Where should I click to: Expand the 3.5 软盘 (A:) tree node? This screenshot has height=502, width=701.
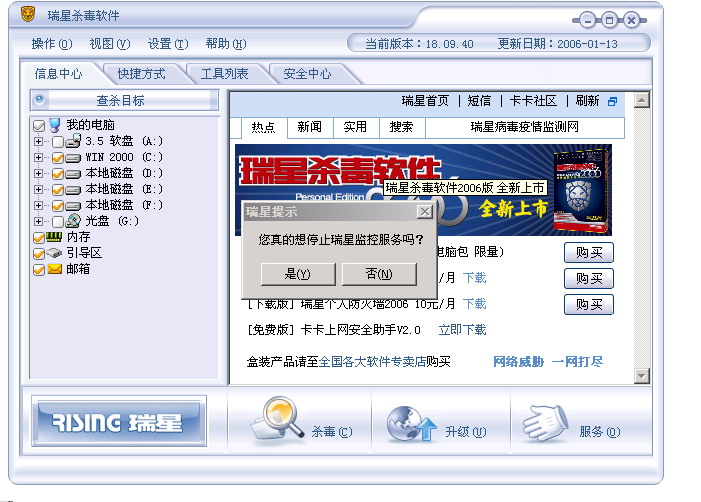click(38, 141)
